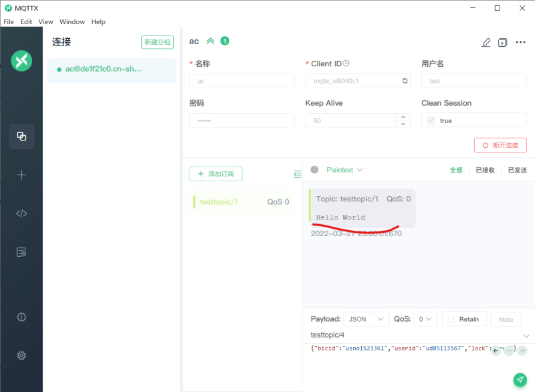The image size is (535, 392).
Task: Click the 断开连接 disconnect button
Action: pos(500,145)
